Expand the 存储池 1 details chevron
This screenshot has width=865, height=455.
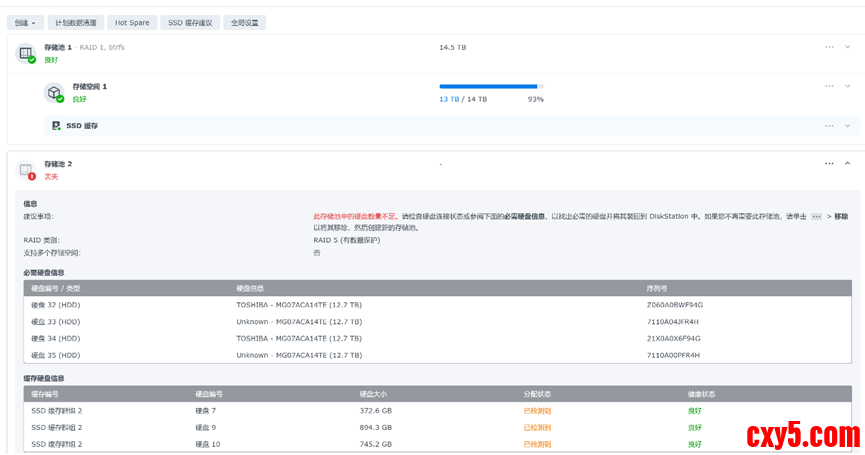(x=848, y=47)
